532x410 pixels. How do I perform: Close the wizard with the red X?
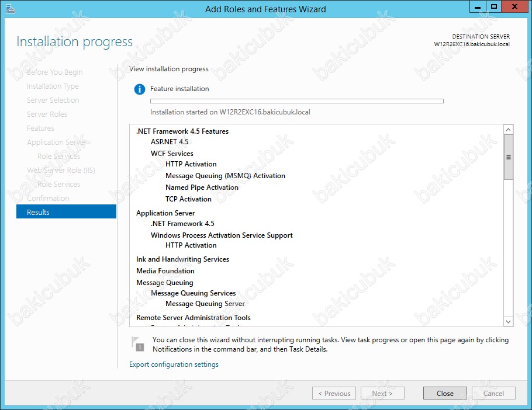coord(514,7)
